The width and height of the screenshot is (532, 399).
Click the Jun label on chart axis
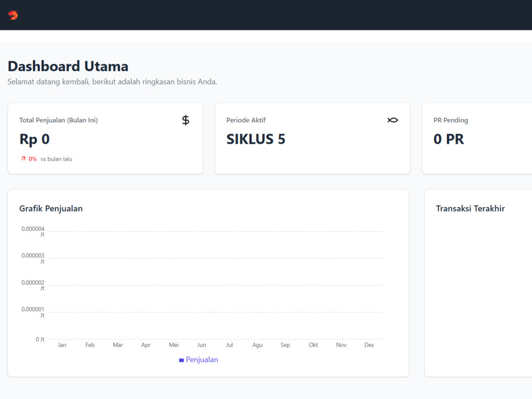(202, 345)
